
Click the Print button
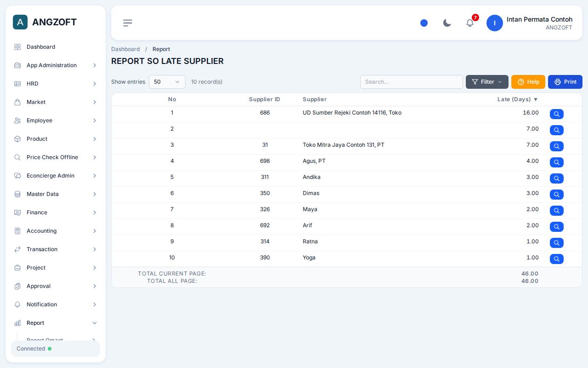pos(565,82)
